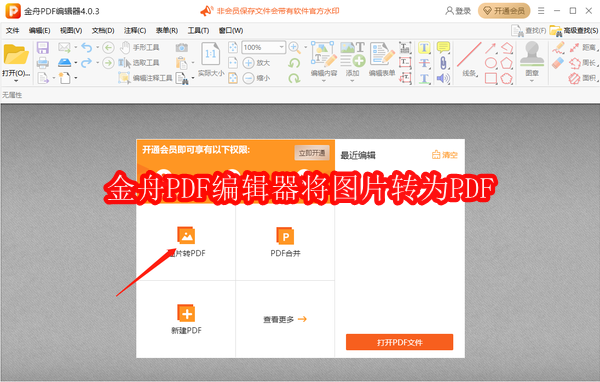The height and width of the screenshot is (382, 600).
Task: Click the Zoom in (放大) button
Action: click(x=257, y=63)
